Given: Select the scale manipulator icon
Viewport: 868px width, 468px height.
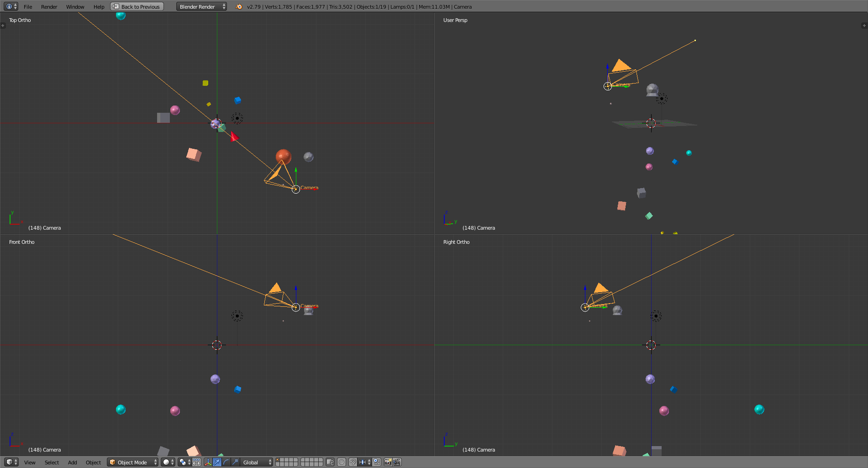Looking at the screenshot, I should (236, 462).
